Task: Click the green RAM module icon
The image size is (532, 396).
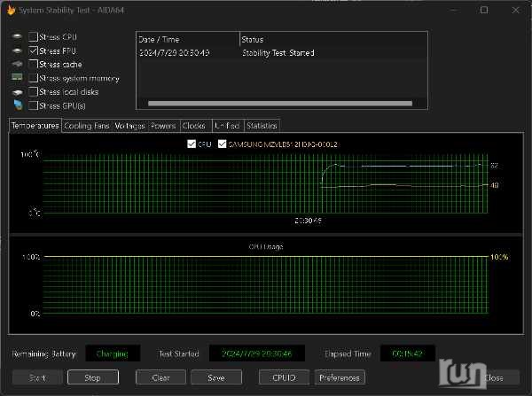Action: [x=17, y=77]
